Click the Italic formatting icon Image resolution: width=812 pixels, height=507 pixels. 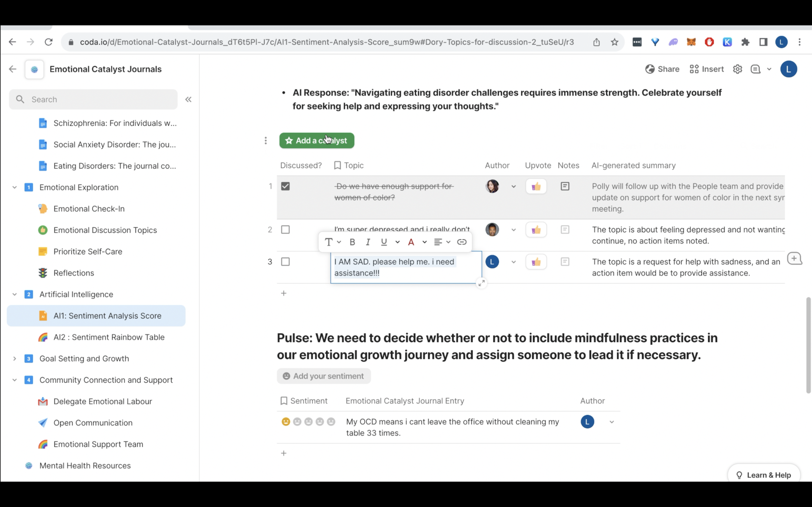[368, 242]
